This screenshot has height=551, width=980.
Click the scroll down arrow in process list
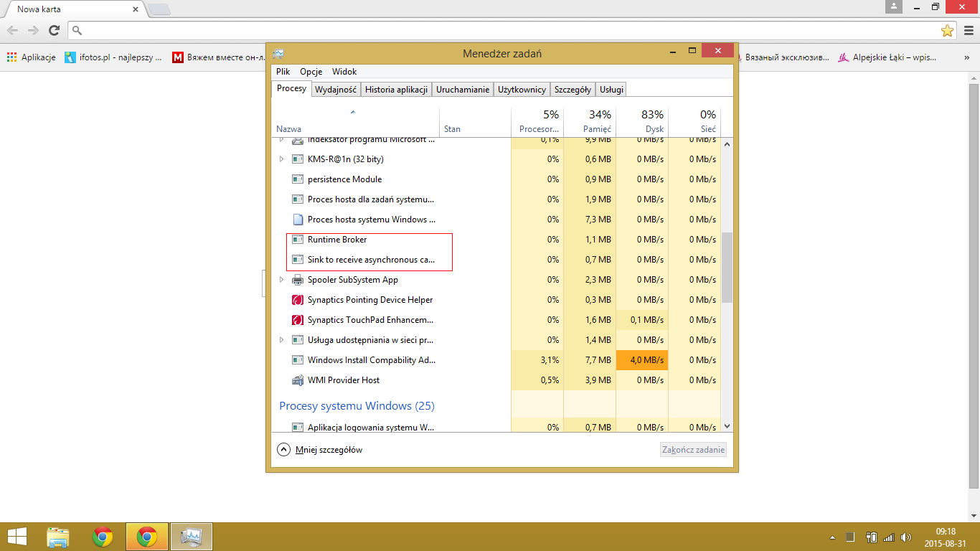(x=727, y=426)
